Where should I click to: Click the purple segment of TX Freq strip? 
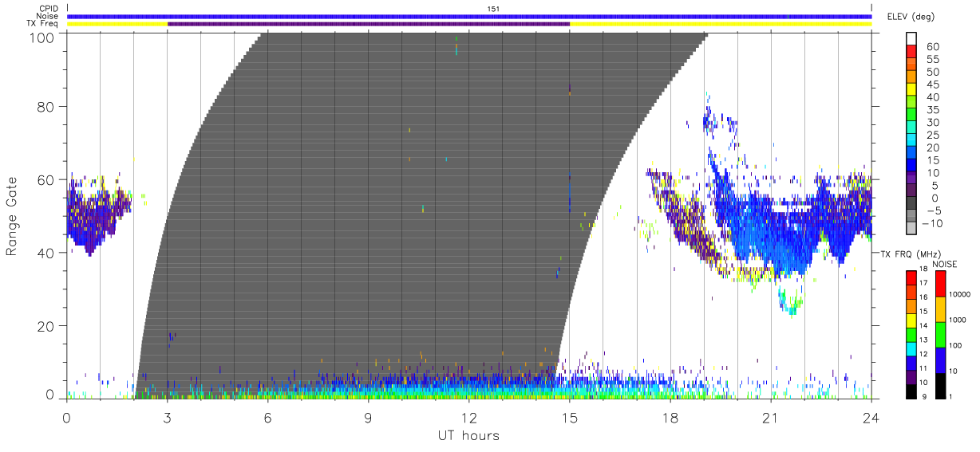[369, 24]
